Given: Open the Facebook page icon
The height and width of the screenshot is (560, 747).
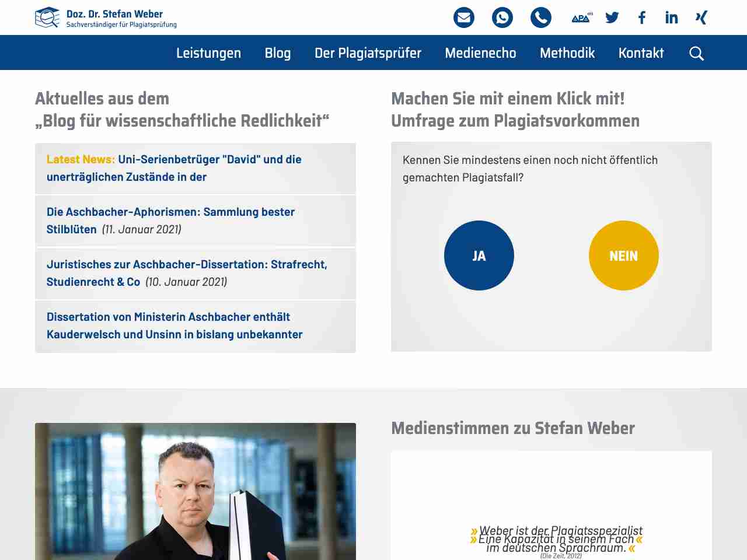Looking at the screenshot, I should 642,17.
